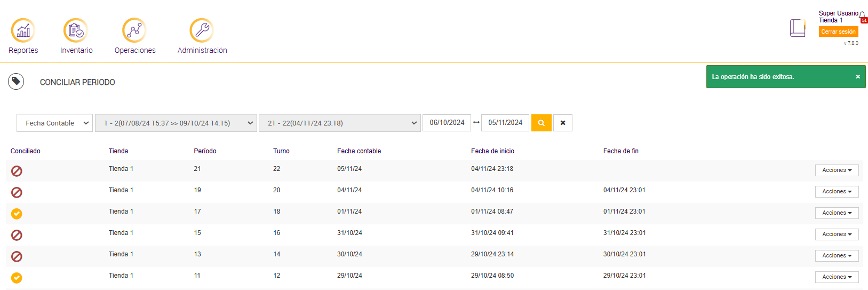
Task: Open the starting period dropdown 1 - 2
Action: [176, 123]
